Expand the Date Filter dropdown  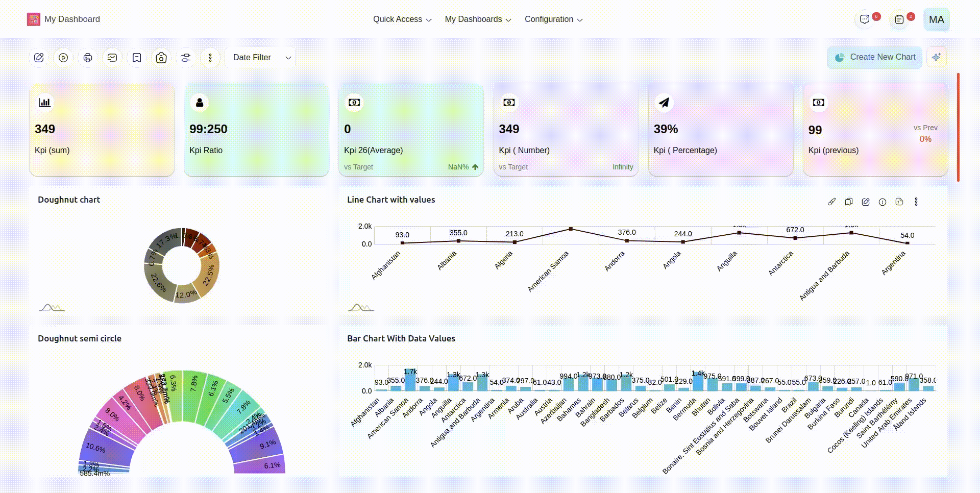[x=261, y=58]
